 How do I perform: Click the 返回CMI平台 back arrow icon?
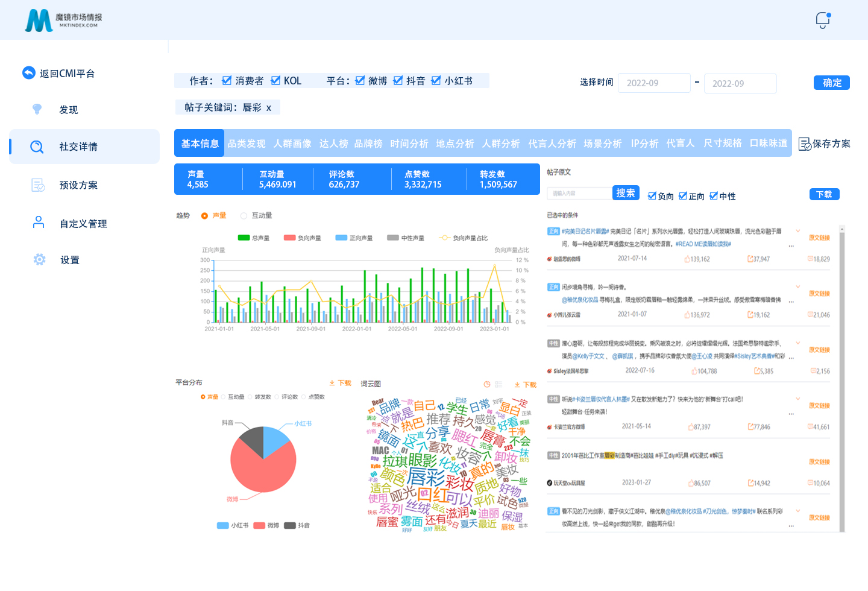pyautogui.click(x=29, y=73)
